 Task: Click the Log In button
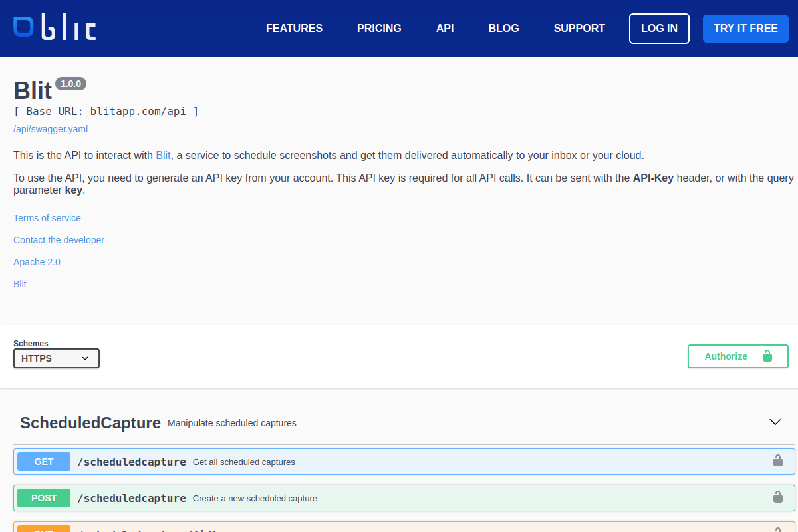659,29
